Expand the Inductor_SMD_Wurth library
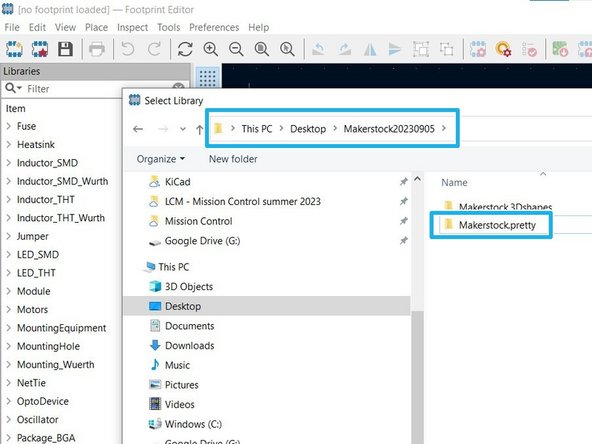 pyautogui.click(x=9, y=181)
